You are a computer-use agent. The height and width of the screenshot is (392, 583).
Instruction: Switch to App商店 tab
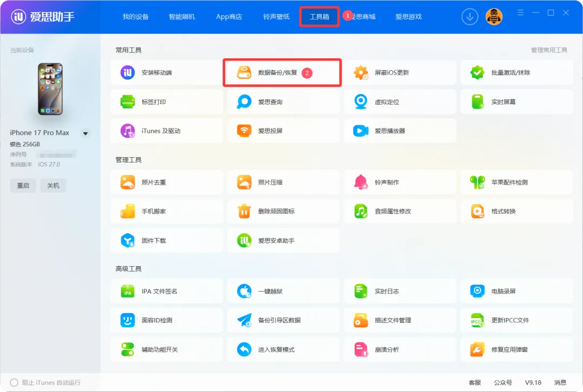229,17
